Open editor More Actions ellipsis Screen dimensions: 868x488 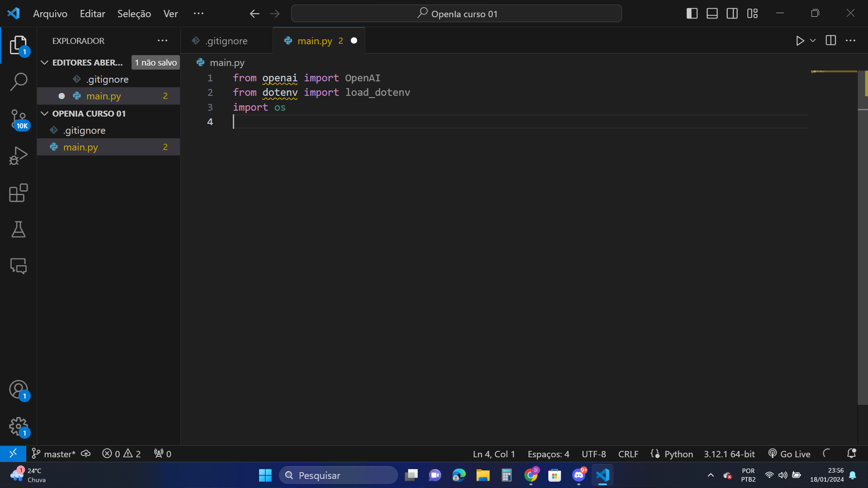click(x=850, y=41)
